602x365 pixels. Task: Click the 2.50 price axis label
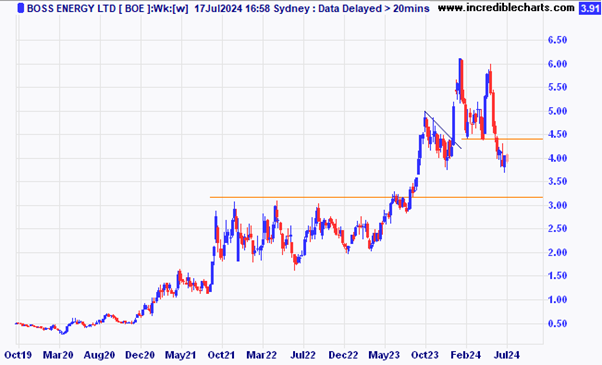pos(557,229)
